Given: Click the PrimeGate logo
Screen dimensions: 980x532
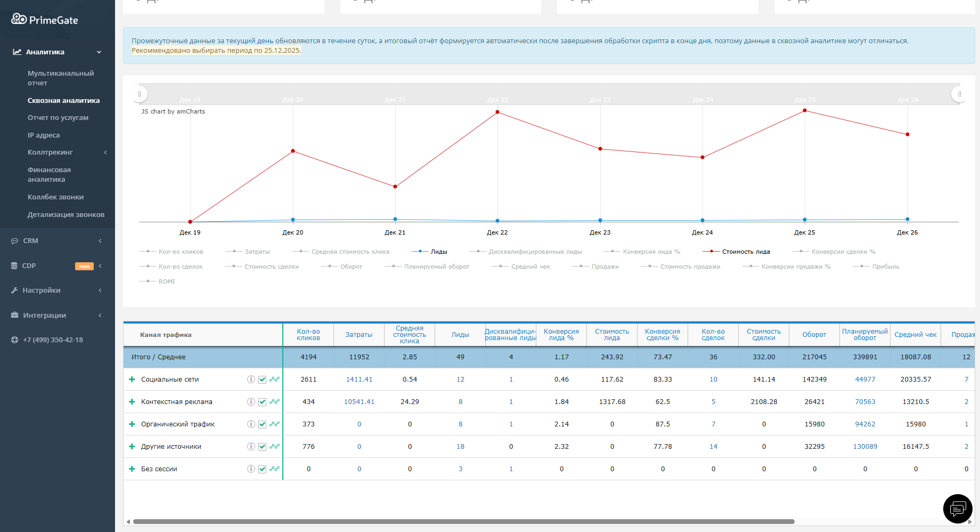Looking at the screenshot, I should click(x=45, y=20).
